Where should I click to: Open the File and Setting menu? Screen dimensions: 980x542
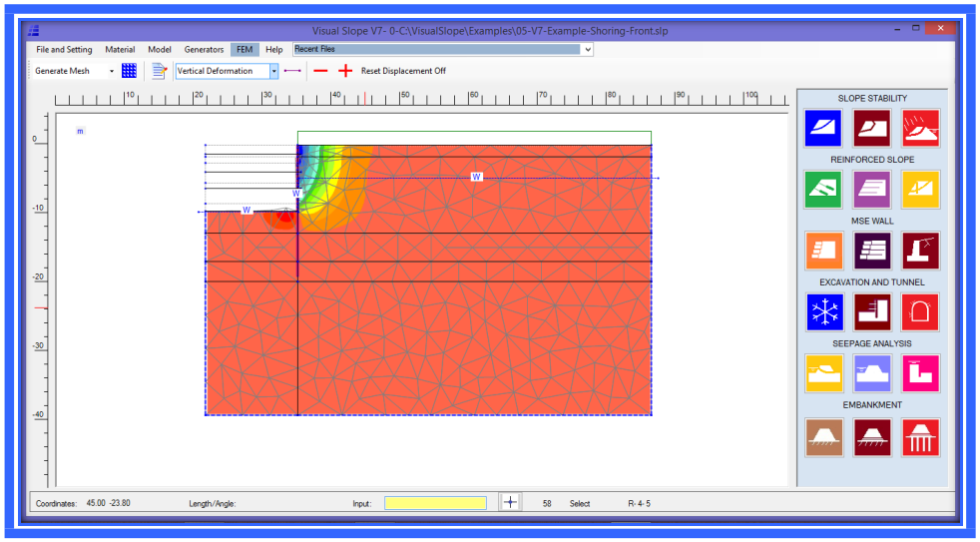tap(64, 49)
